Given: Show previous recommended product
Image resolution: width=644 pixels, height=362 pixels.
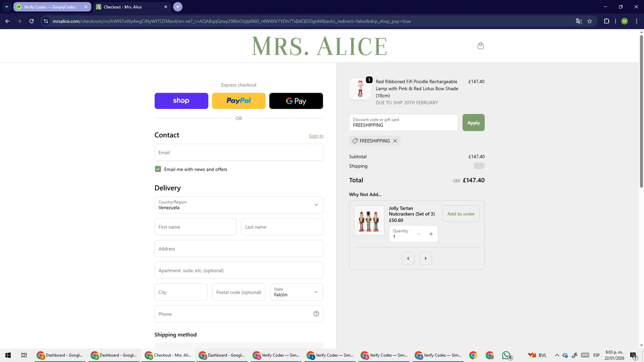Looking at the screenshot, I should pos(408,258).
